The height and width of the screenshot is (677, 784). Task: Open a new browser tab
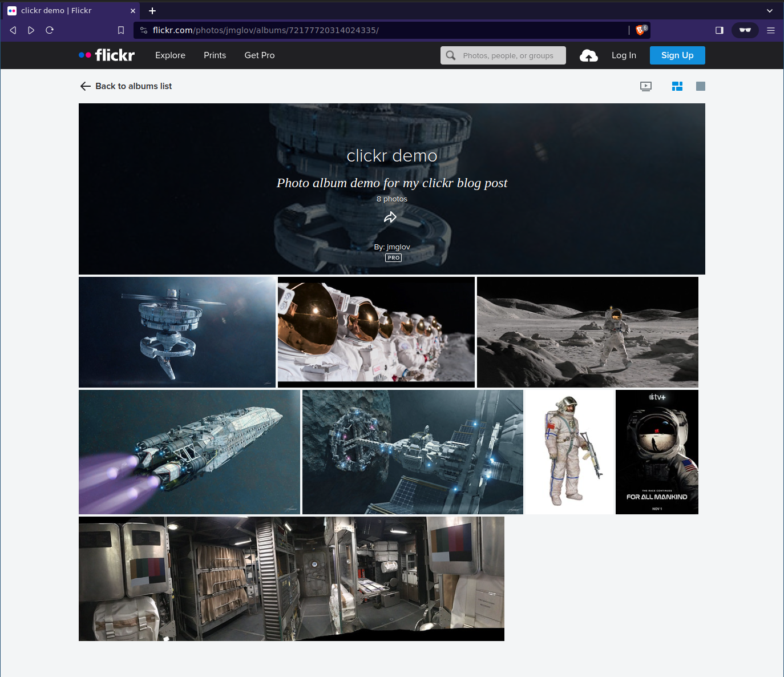pos(152,11)
